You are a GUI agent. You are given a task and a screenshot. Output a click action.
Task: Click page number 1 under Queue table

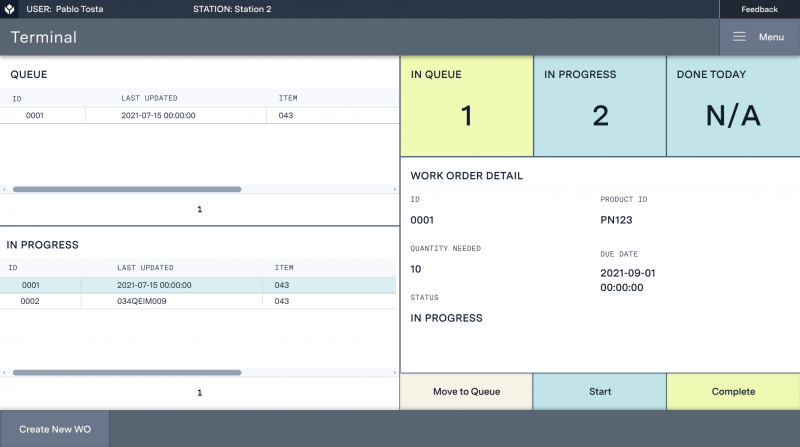click(x=199, y=210)
